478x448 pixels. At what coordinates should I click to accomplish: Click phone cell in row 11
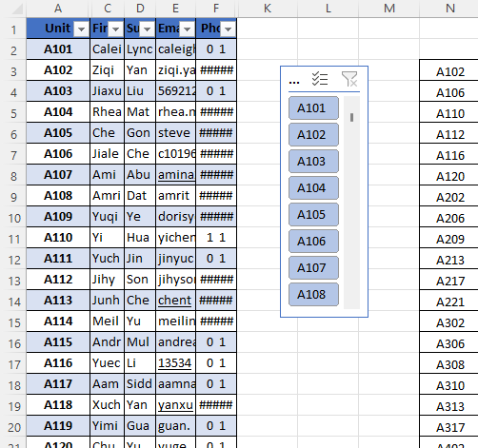click(x=216, y=238)
